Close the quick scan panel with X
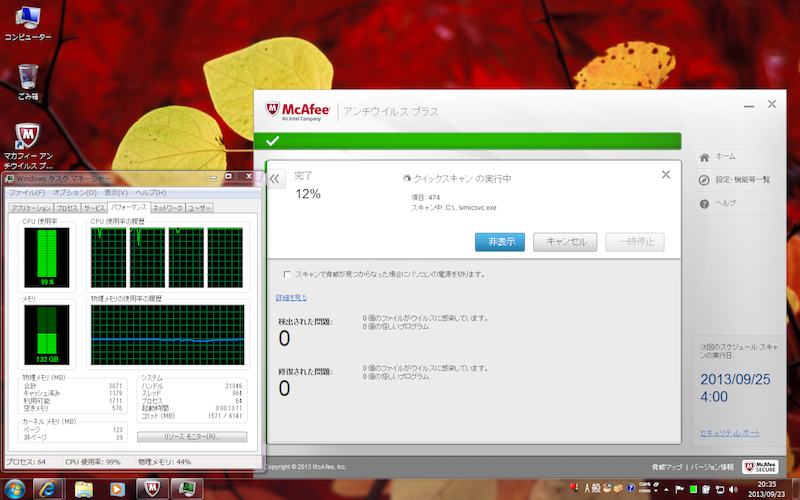800x500 pixels. (665, 175)
